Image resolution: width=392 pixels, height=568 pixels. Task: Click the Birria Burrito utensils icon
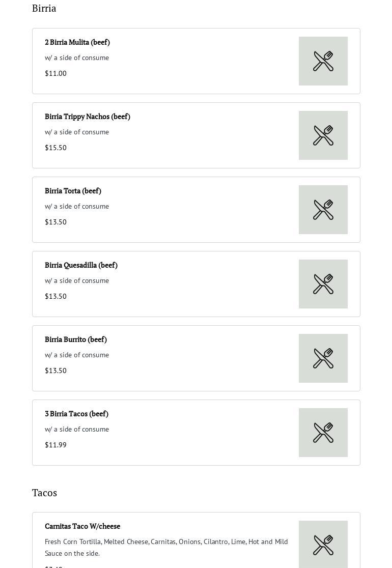[x=323, y=358]
